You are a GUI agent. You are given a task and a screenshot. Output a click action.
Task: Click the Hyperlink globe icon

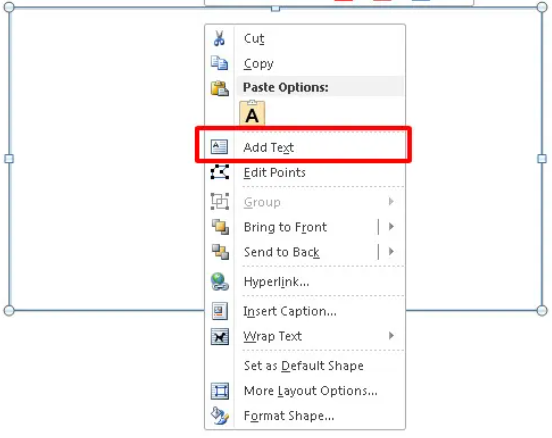tap(220, 282)
